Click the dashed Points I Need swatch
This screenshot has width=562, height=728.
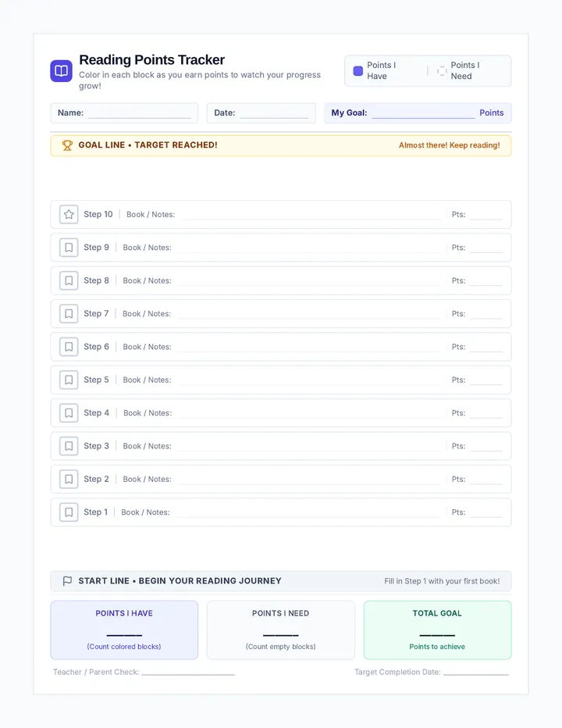click(x=442, y=71)
